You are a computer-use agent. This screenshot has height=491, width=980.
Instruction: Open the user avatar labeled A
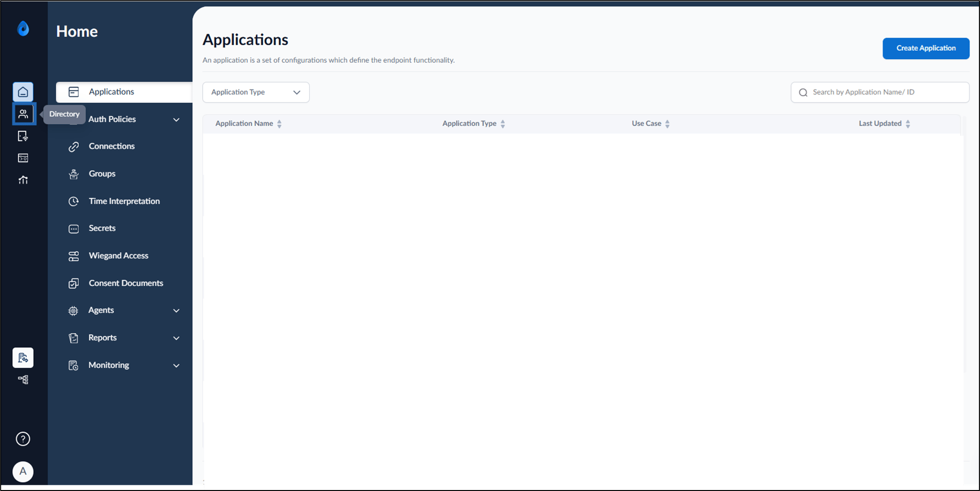[23, 471]
